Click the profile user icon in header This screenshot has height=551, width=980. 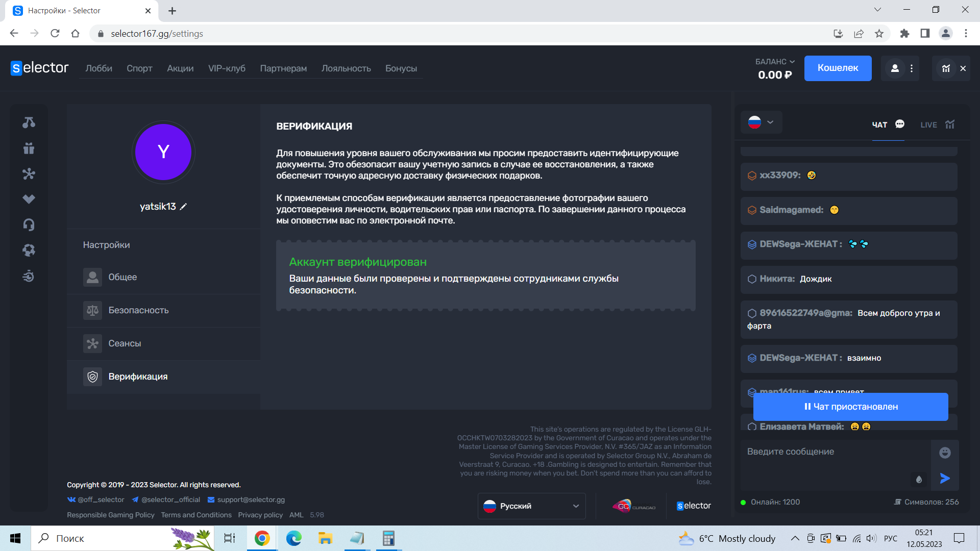895,68
